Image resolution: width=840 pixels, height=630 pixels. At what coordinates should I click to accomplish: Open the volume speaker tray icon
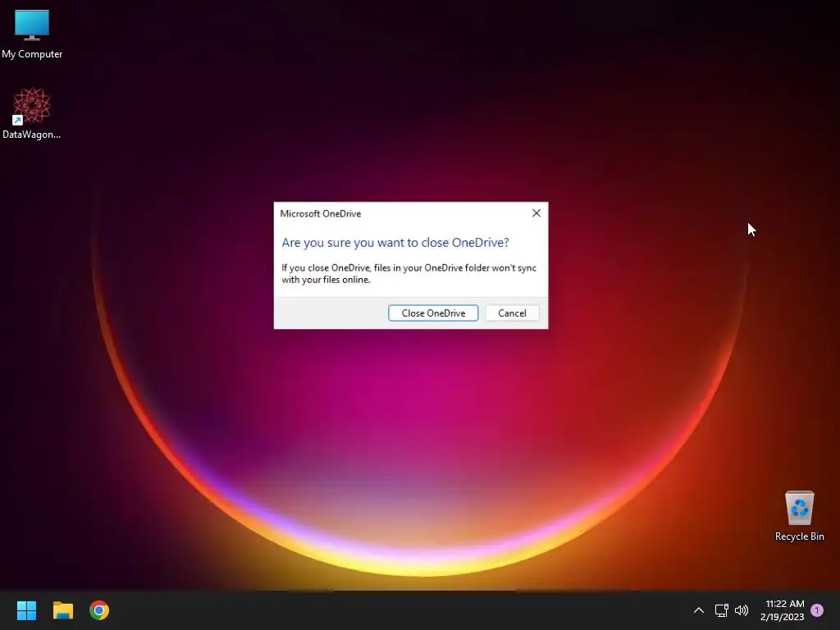[x=742, y=610]
